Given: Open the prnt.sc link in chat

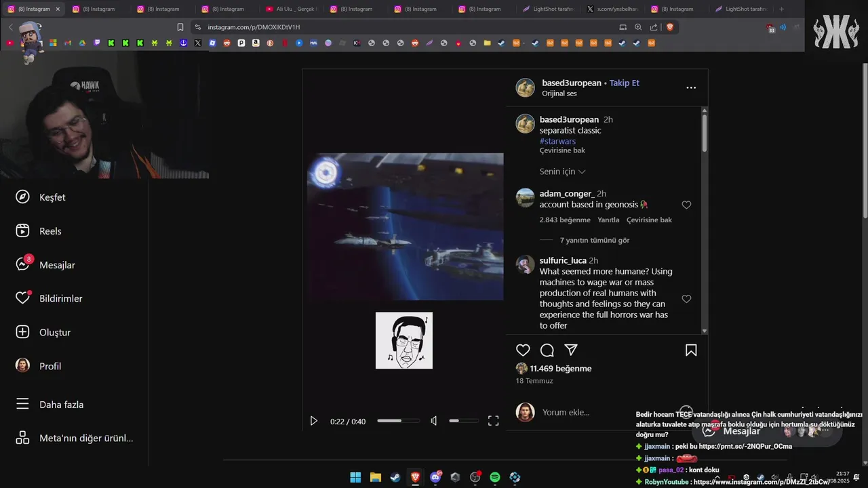Looking at the screenshot, I should click(x=745, y=447).
